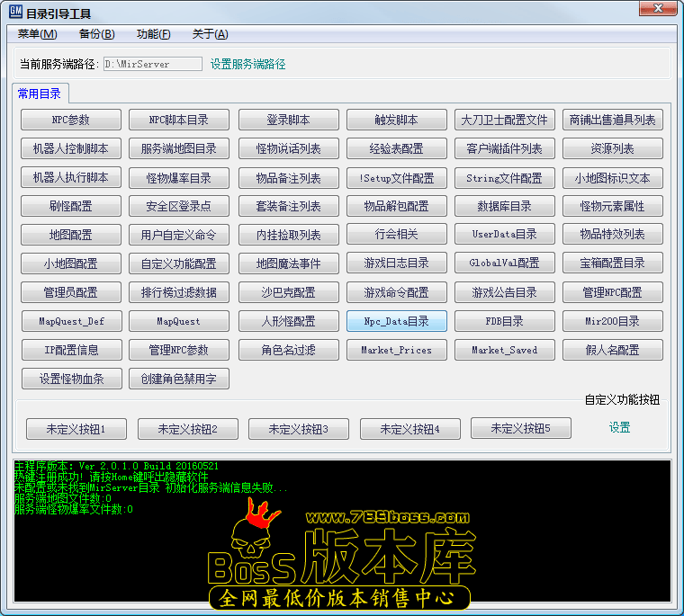684x616 pixels.
Task: Open the 功能(F) menu
Action: click(153, 34)
